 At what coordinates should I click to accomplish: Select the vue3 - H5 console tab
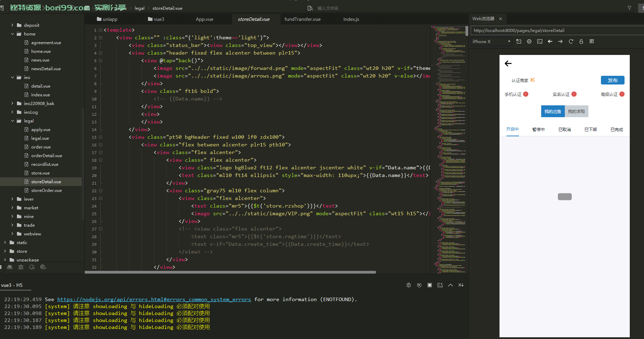click(12, 285)
